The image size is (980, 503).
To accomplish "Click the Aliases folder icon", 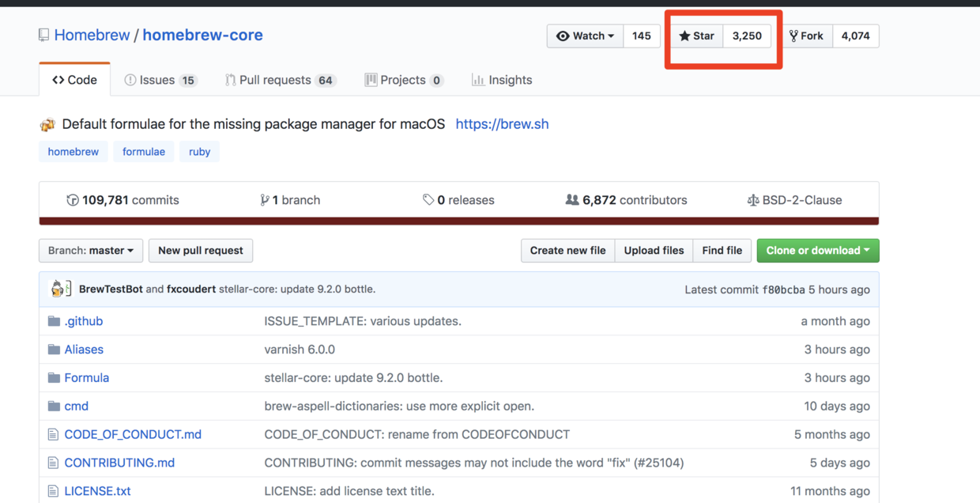I will 54,350.
